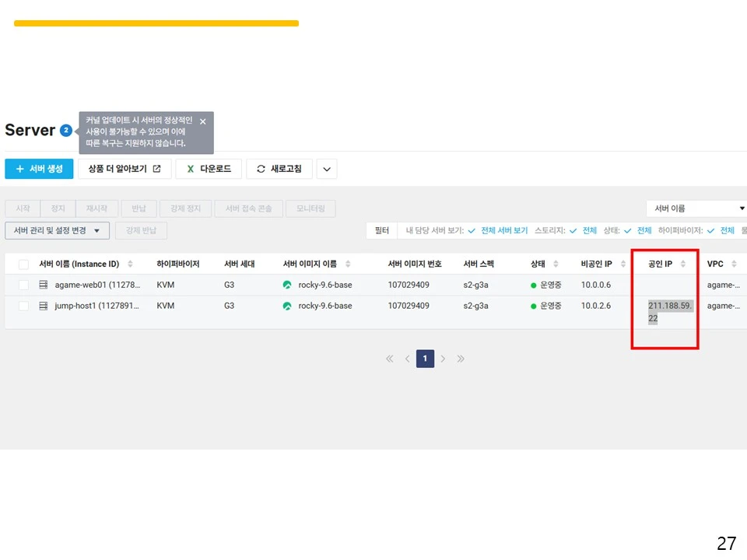Go to next page arrow
This screenshot has height=560, width=747.
click(x=443, y=359)
